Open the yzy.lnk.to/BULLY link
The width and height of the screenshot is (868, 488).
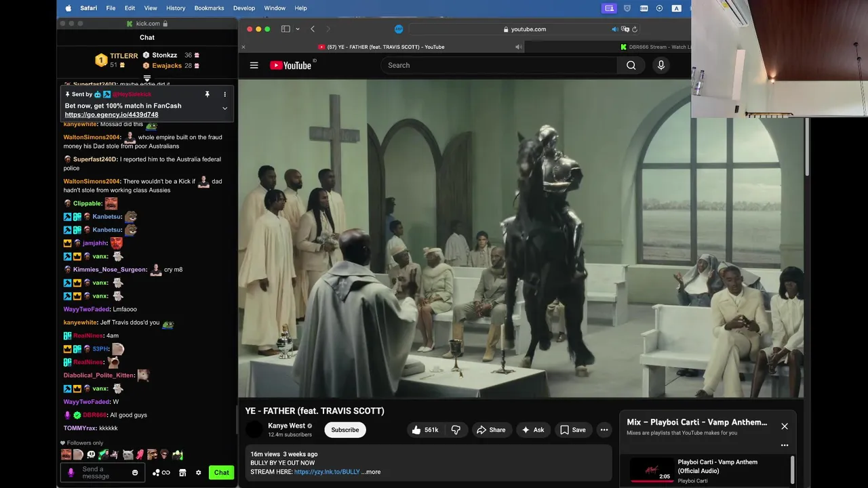coord(327,472)
